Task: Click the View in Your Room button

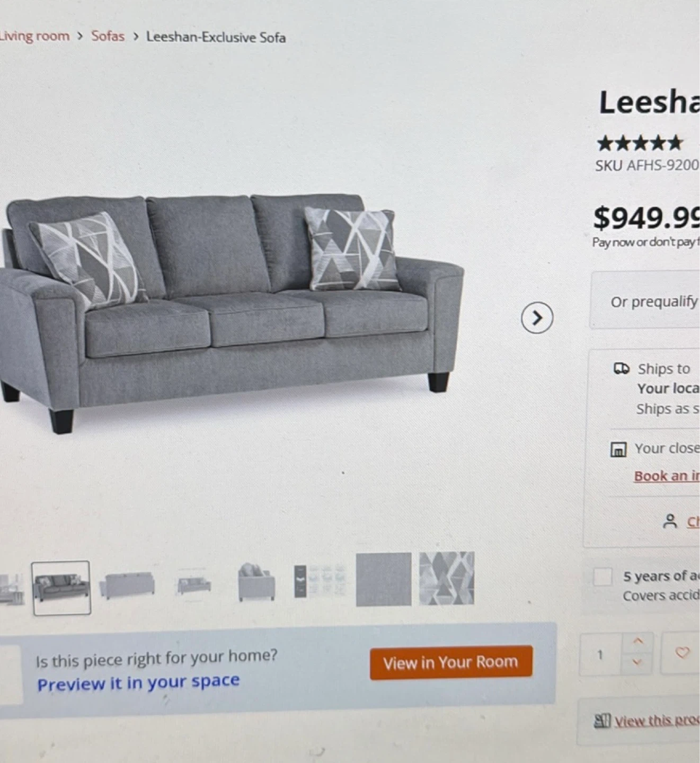Action: 451,662
